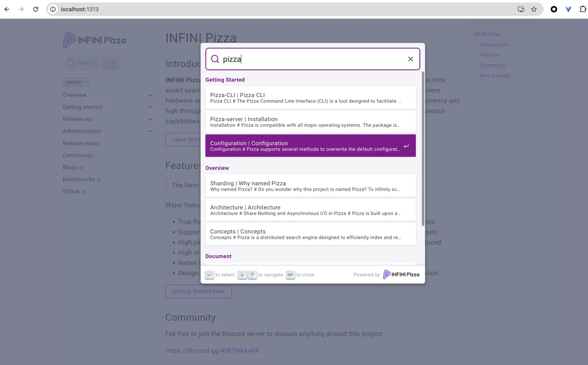588x365 pixels.
Task: Open Community in the sidebar
Action: tap(78, 155)
